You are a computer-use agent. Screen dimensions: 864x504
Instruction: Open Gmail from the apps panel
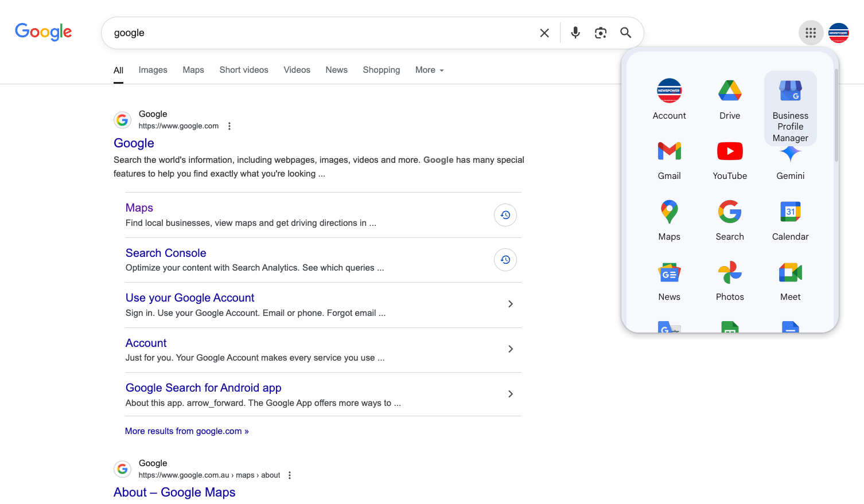[x=669, y=161]
